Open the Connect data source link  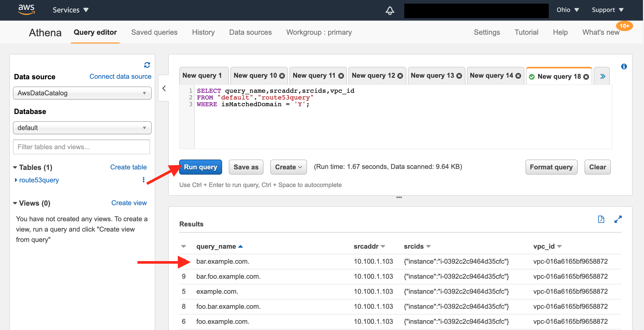(120, 76)
